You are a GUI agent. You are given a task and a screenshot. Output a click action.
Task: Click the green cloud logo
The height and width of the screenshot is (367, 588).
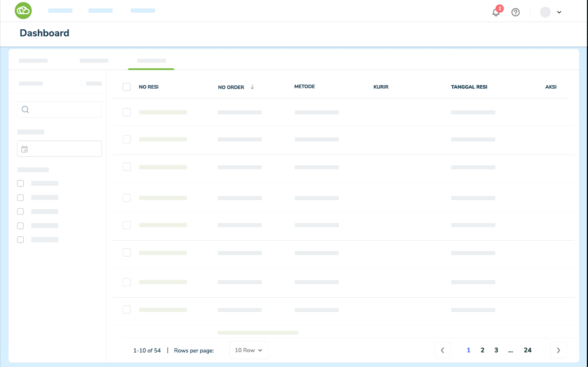coord(23,11)
